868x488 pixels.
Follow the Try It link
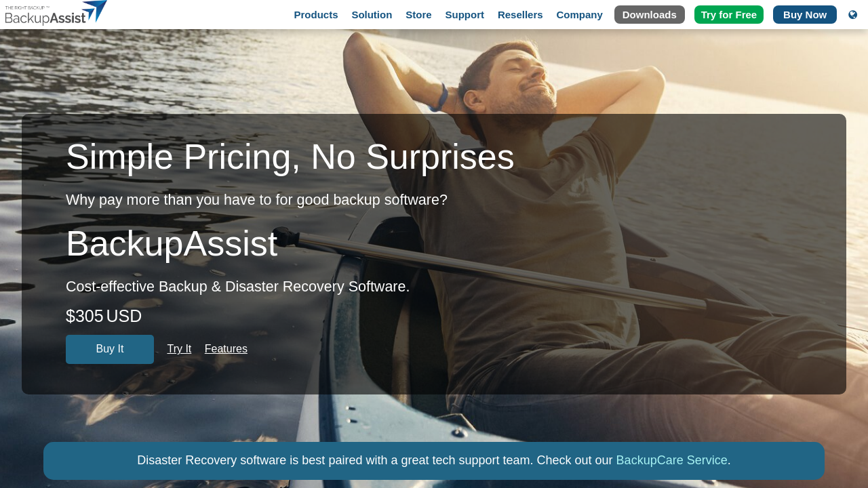pos(179,349)
